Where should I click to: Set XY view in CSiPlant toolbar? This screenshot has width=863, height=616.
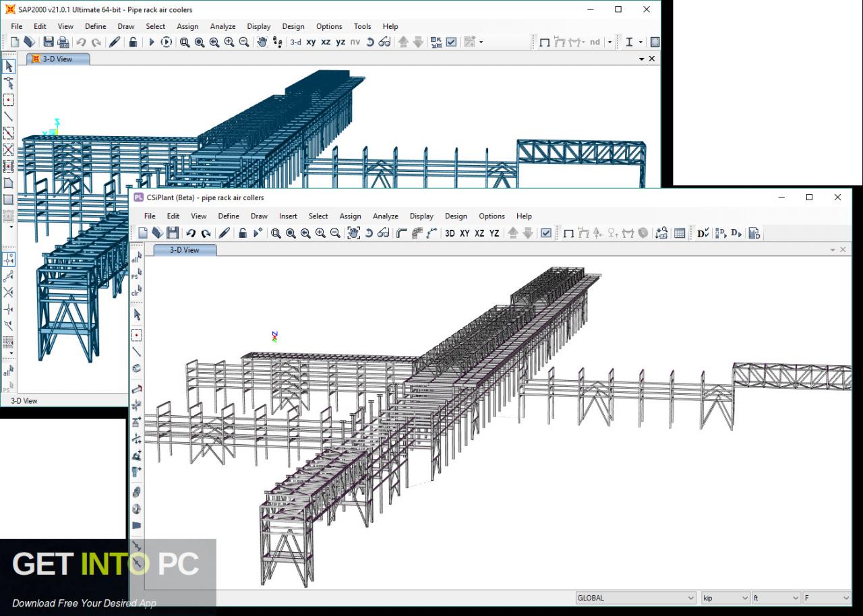(x=465, y=233)
